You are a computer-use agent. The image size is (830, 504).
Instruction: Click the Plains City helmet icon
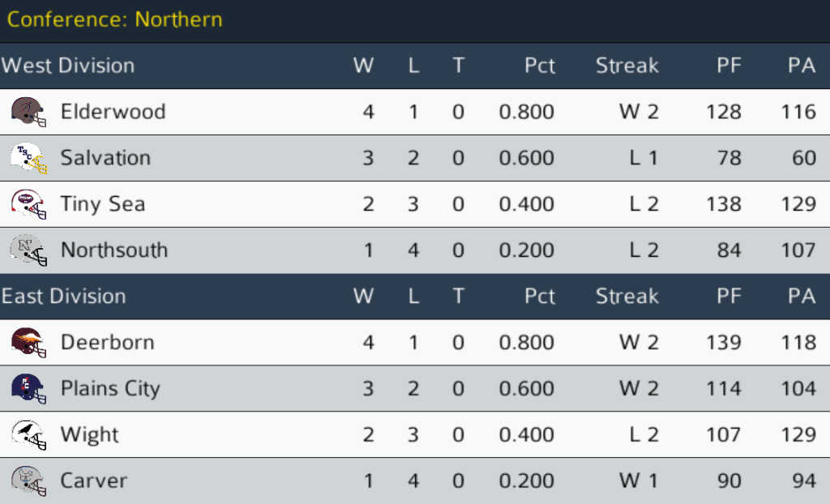28,388
